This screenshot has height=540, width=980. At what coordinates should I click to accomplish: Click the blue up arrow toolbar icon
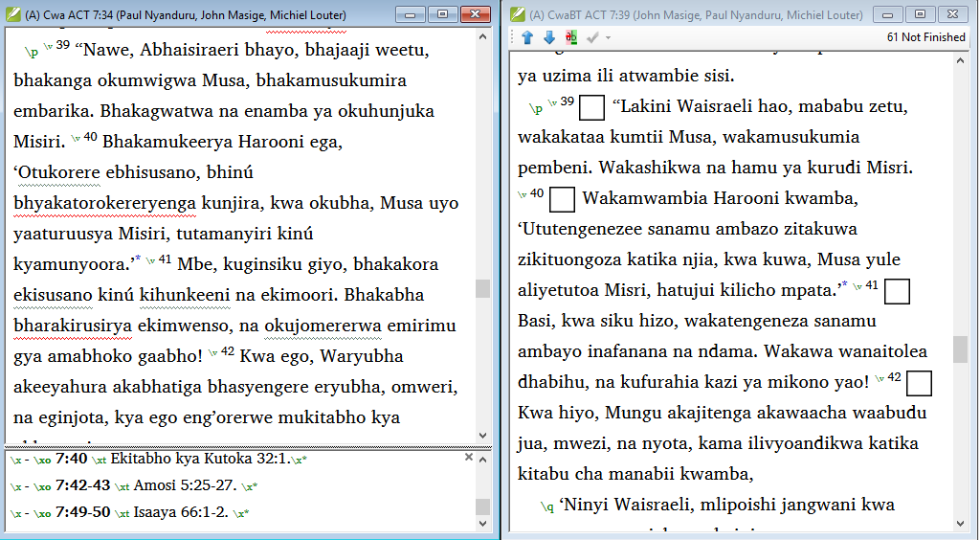pyautogui.click(x=527, y=37)
